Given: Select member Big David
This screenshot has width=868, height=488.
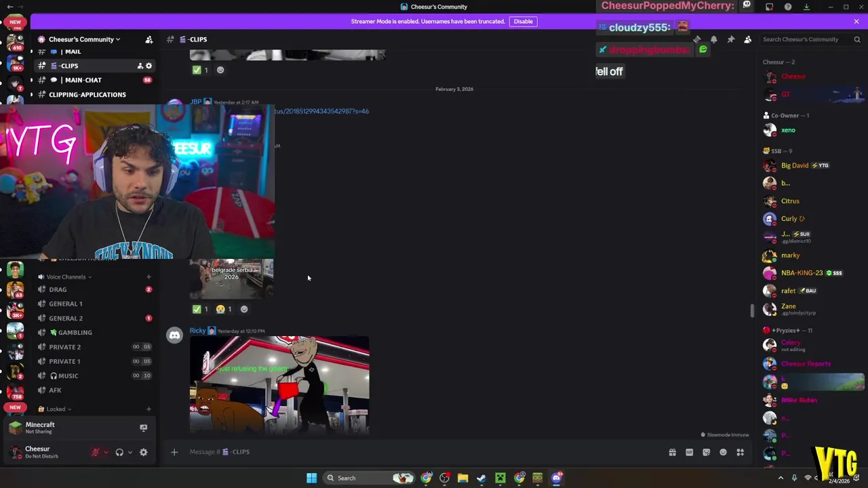Looking at the screenshot, I should click(795, 165).
